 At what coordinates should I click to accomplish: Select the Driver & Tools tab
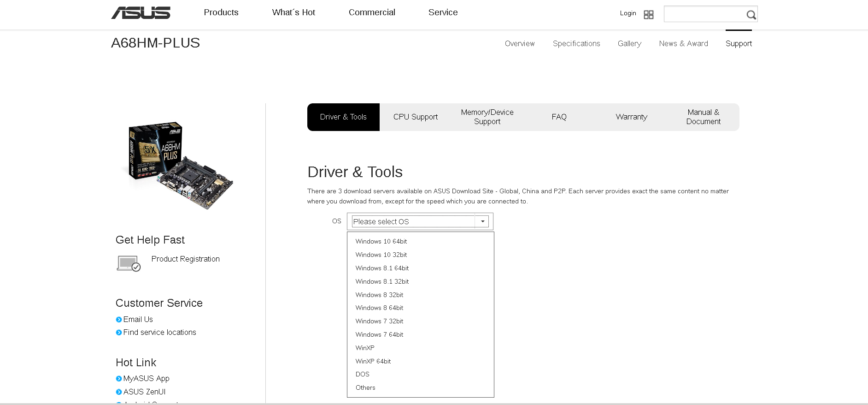point(343,117)
